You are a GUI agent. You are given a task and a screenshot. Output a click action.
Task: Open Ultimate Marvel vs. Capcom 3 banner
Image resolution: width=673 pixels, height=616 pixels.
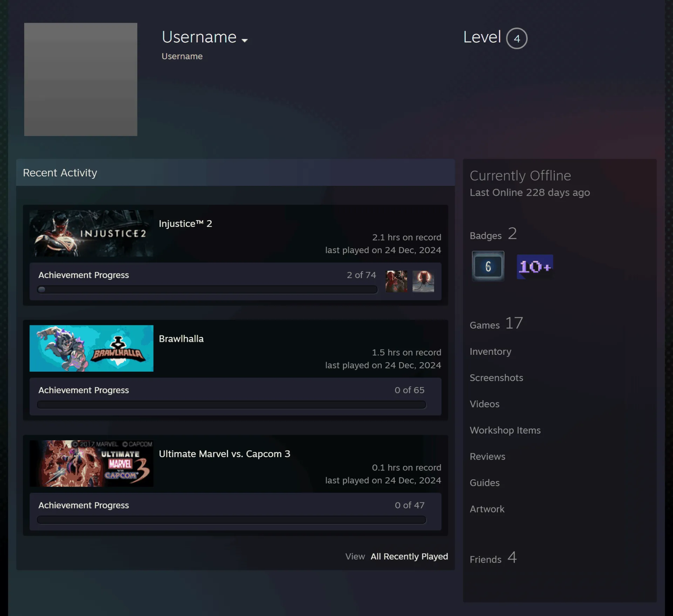tap(91, 463)
